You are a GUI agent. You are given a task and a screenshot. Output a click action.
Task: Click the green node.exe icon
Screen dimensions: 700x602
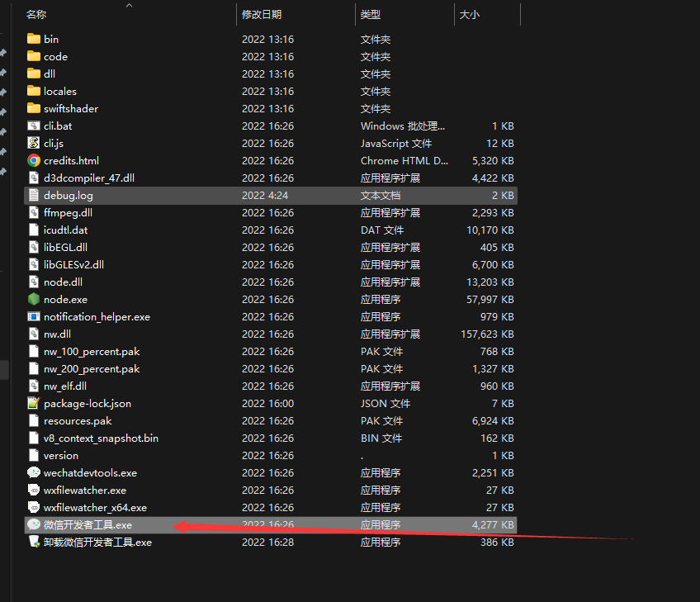click(34, 299)
